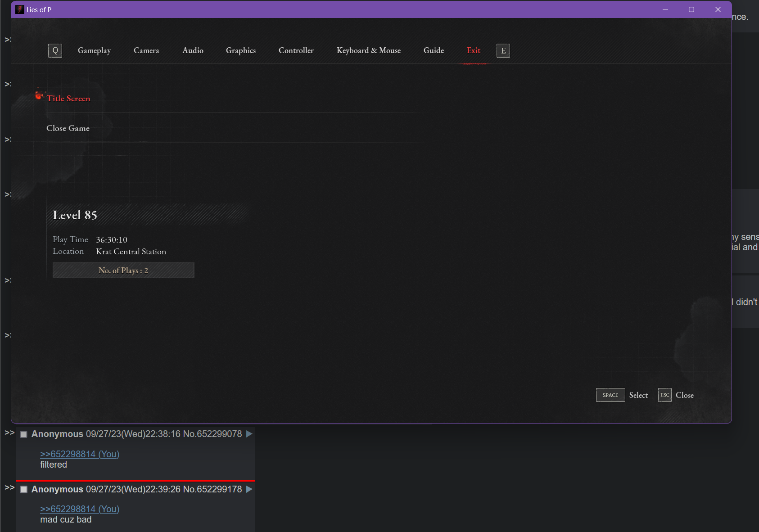Click the Close label beside ESC
This screenshot has height=532, width=759.
pos(685,395)
